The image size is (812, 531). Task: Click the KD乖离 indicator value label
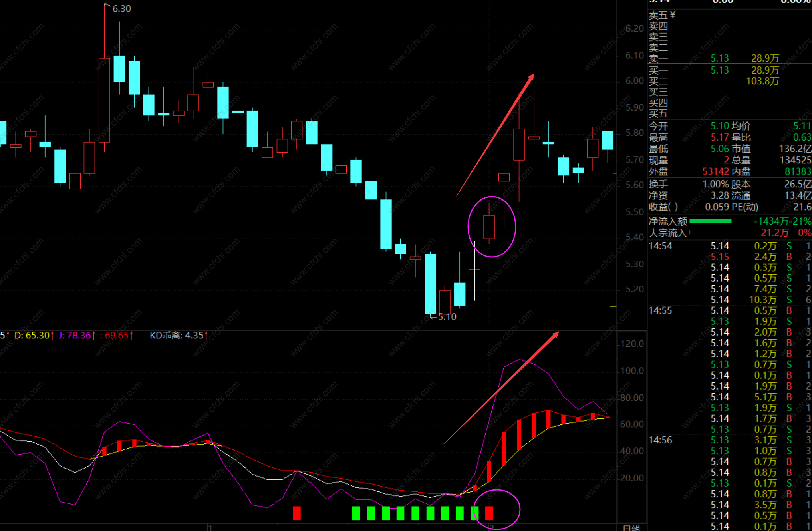(x=179, y=336)
